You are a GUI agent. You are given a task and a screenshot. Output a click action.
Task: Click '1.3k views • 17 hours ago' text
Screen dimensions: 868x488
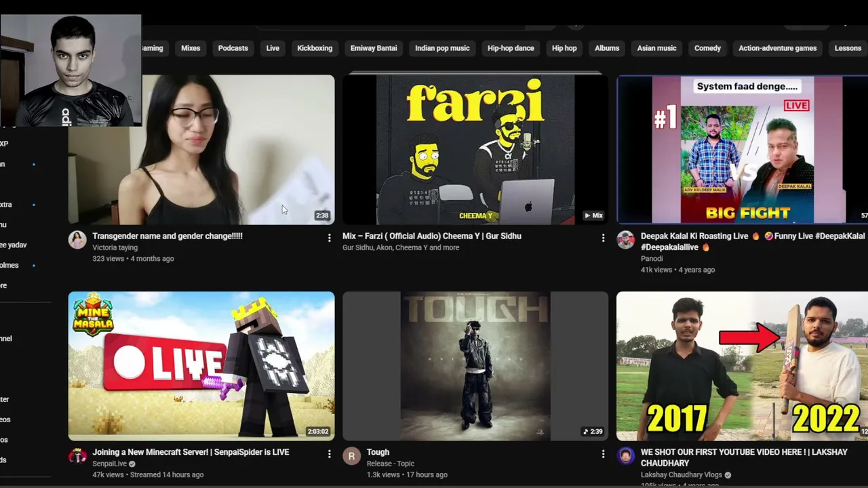[x=407, y=474]
